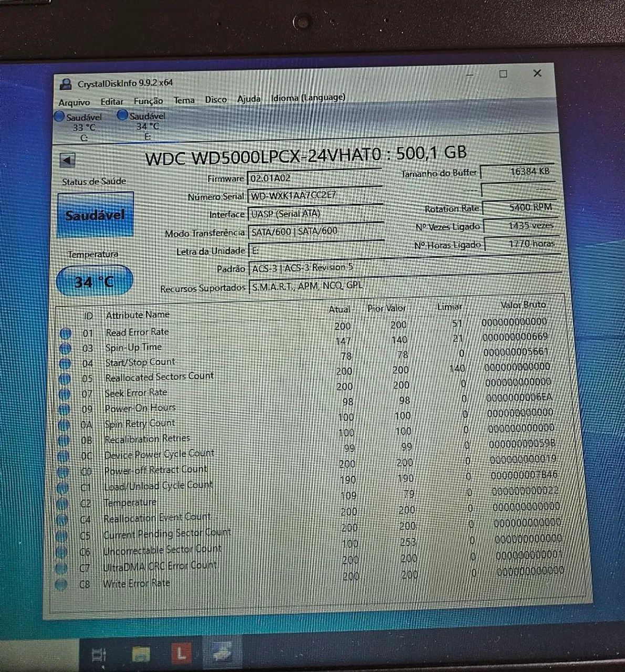The width and height of the screenshot is (625, 672).
Task: Click the CrystalDiskInfo taskbar icon
Action: (223, 653)
